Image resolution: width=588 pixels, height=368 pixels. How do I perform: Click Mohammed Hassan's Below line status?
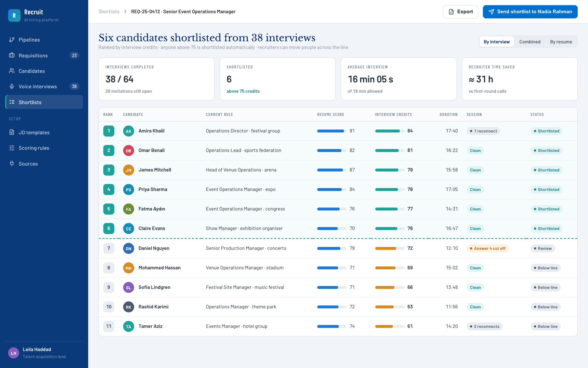pyautogui.click(x=545, y=268)
